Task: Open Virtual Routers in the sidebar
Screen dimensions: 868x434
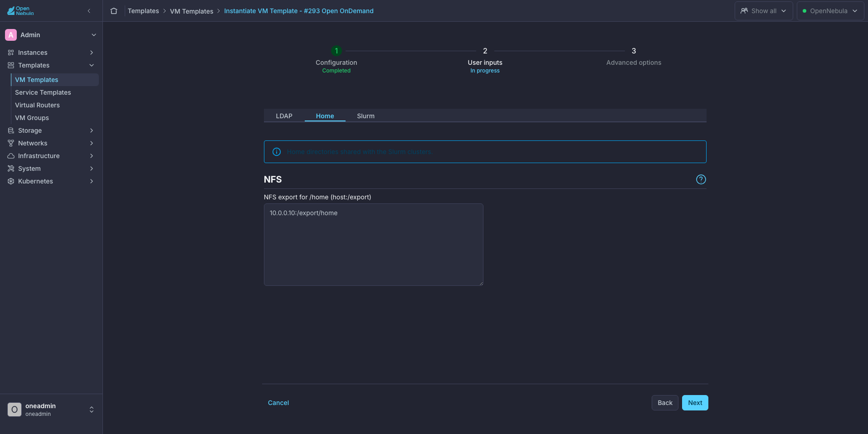Action: pos(55,105)
